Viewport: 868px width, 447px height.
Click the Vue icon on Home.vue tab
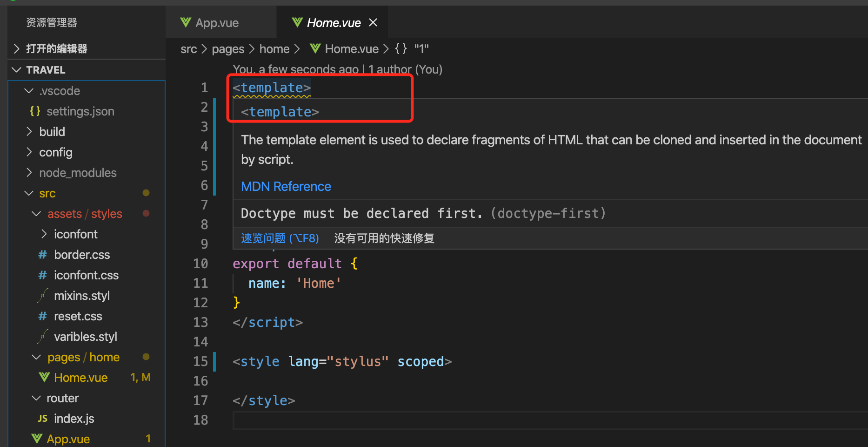pyautogui.click(x=297, y=22)
